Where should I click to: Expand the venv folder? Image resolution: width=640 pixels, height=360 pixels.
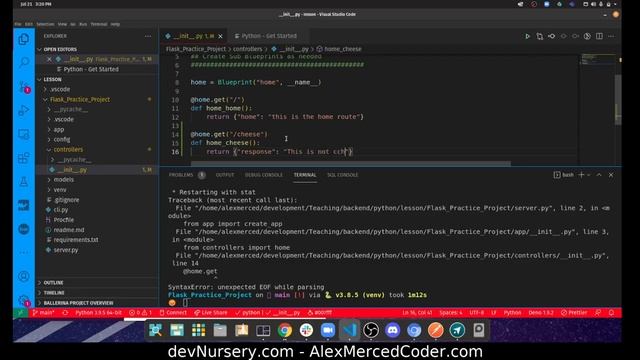coord(60,190)
